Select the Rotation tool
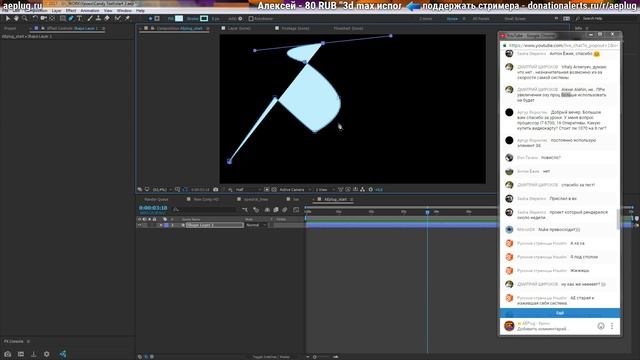 pyautogui.click(x=35, y=18)
